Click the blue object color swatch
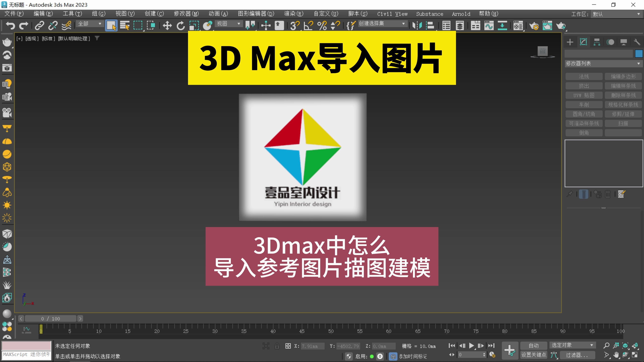The image size is (644, 362). [639, 54]
